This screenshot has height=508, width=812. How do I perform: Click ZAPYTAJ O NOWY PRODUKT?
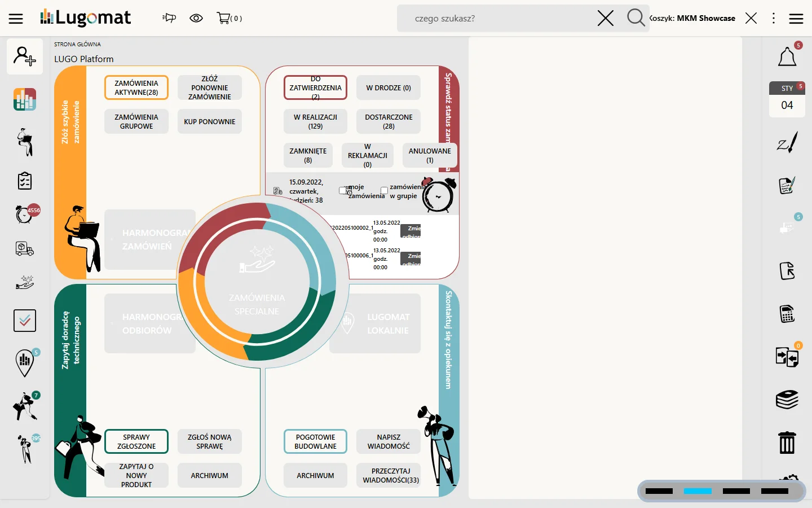click(136, 476)
